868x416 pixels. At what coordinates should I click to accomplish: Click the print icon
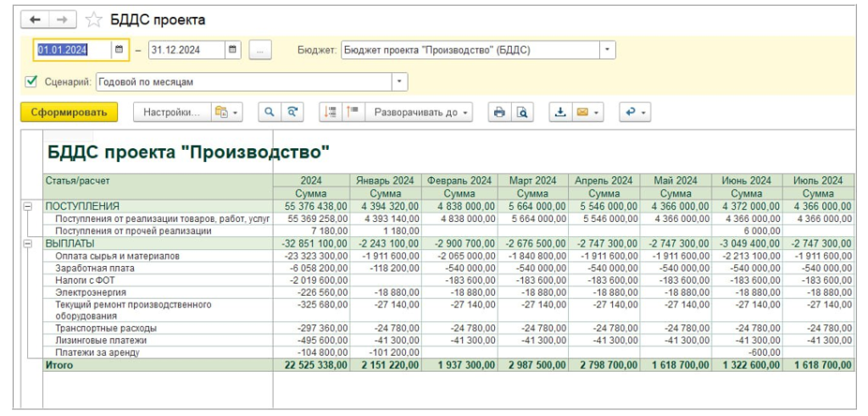click(x=499, y=112)
